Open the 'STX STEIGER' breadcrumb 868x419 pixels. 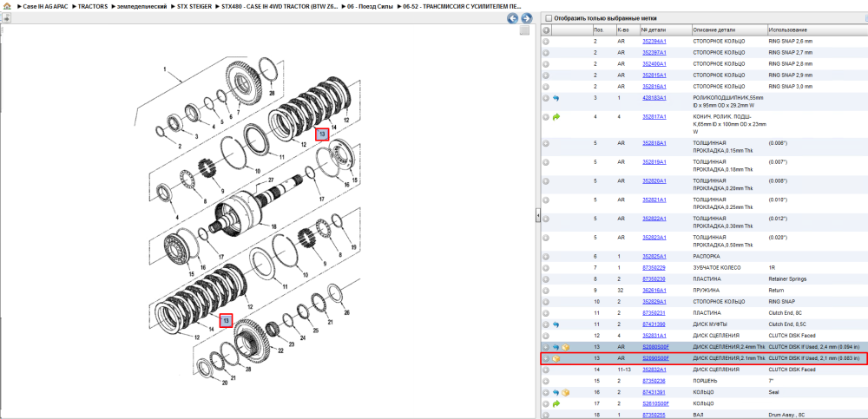point(194,7)
